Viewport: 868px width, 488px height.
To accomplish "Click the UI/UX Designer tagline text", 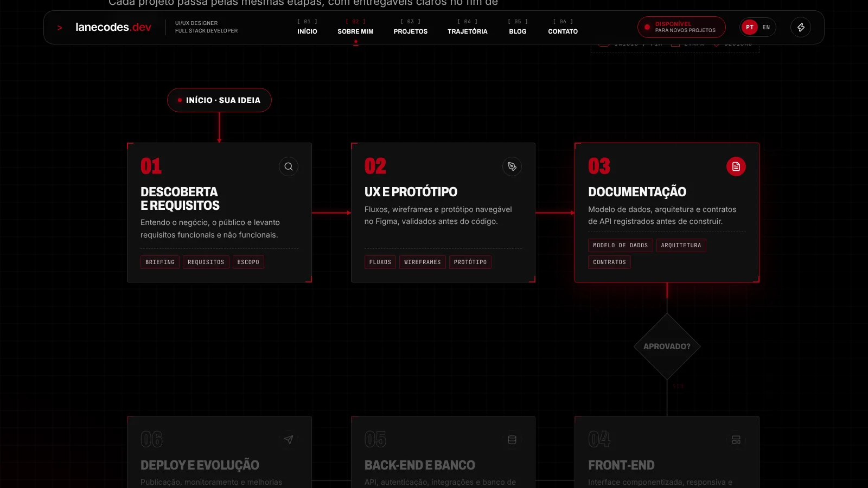I will (x=196, y=23).
